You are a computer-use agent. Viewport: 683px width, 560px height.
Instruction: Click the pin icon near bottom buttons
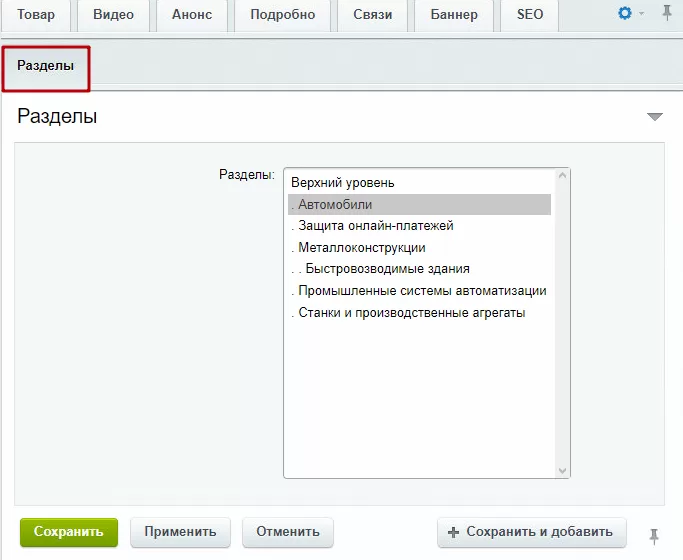(654, 536)
